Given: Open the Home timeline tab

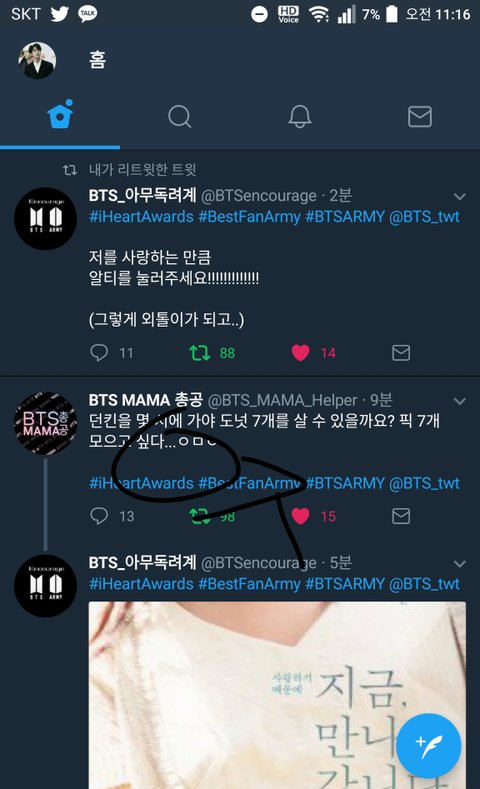Looking at the screenshot, I should 60,115.
